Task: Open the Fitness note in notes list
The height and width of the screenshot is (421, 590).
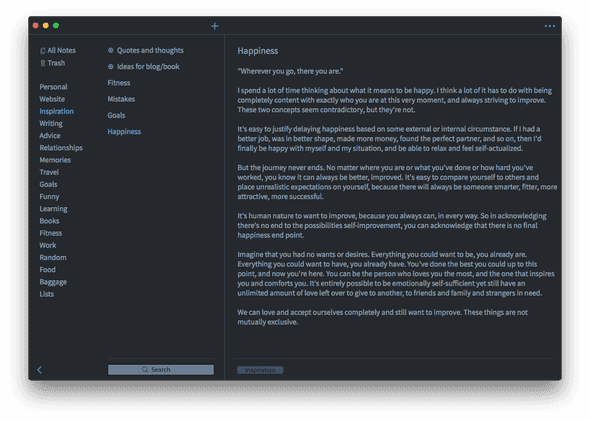Action: (x=119, y=83)
